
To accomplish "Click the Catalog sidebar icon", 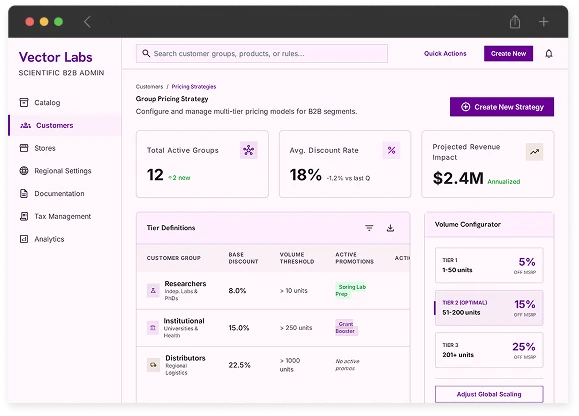I will tap(24, 103).
